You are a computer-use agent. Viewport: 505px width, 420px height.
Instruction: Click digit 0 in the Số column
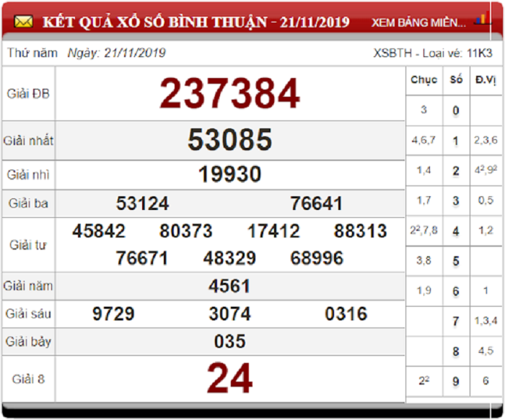tap(456, 110)
